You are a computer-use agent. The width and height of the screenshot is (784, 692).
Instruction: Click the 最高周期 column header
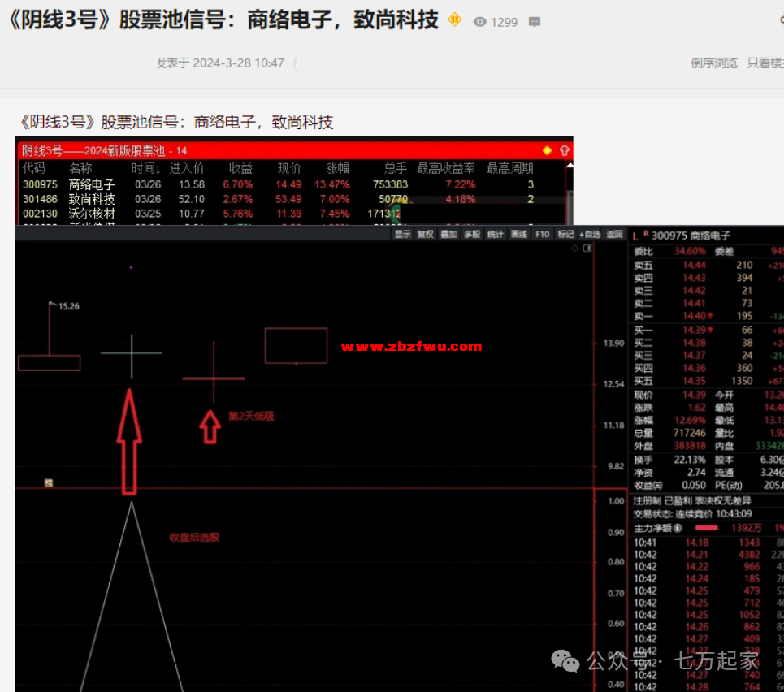tap(510, 168)
